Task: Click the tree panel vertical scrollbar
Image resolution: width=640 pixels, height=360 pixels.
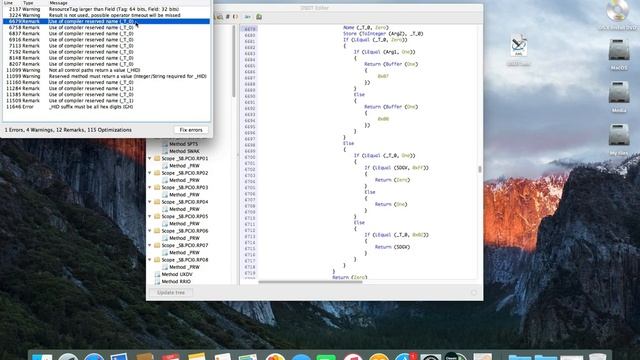Action: (x=234, y=61)
